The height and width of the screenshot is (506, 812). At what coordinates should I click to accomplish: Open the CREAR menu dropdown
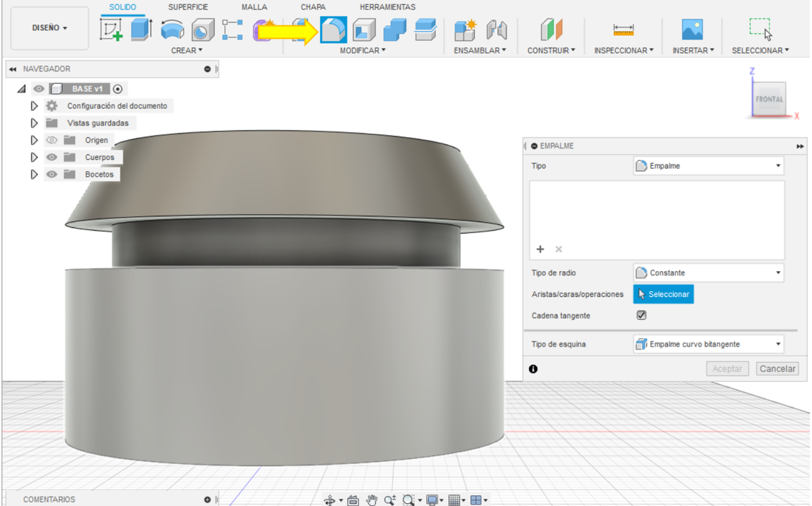(187, 50)
